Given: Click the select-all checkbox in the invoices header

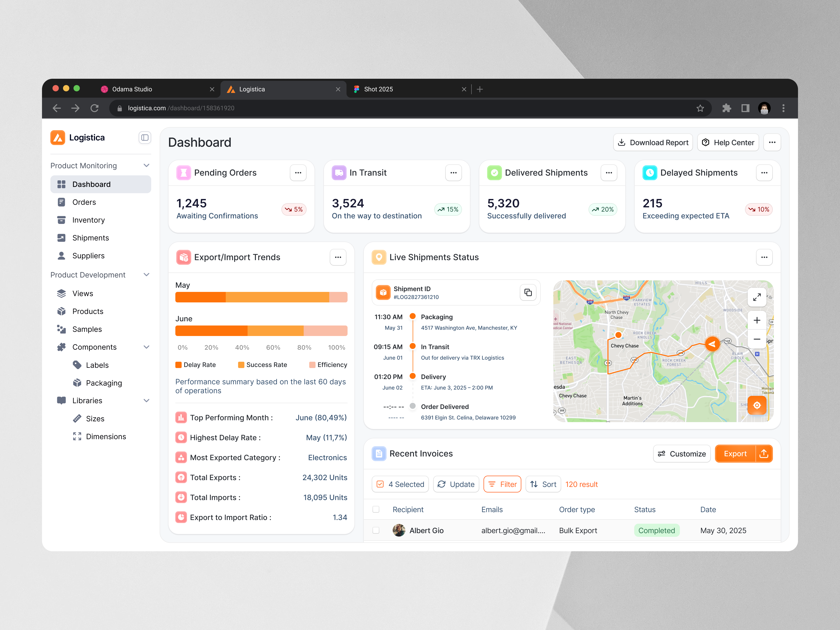Looking at the screenshot, I should 376,509.
